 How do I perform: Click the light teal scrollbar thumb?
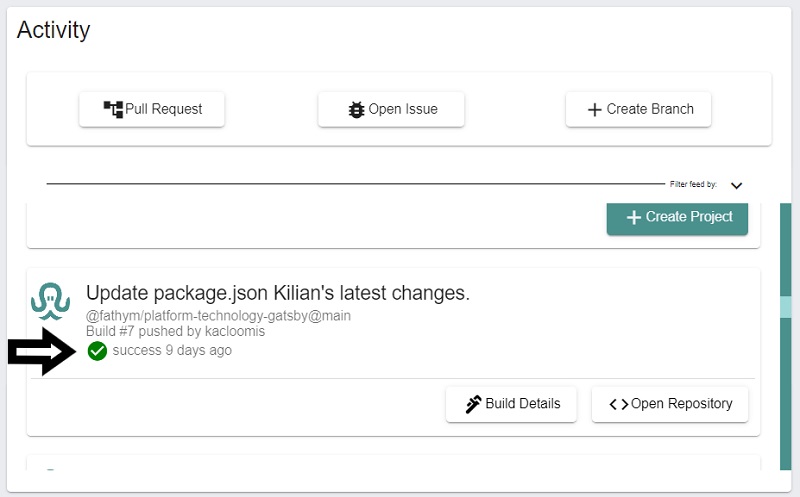pos(786,307)
